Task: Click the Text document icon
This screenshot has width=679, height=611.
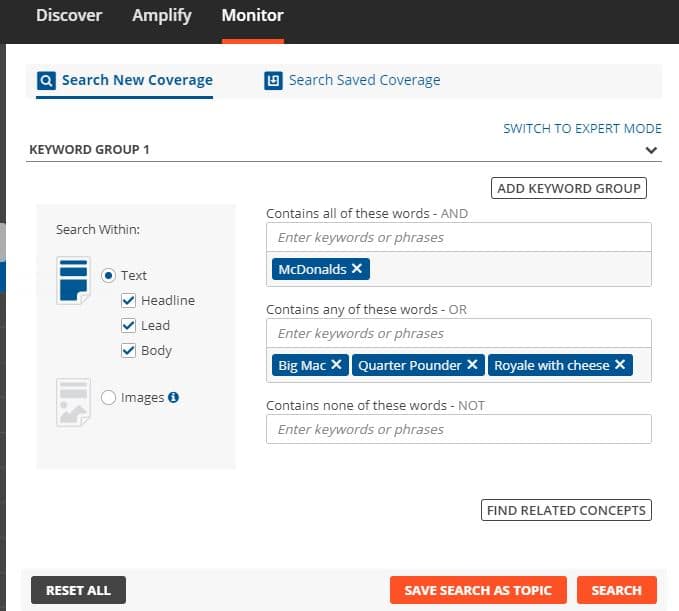Action: tap(73, 281)
